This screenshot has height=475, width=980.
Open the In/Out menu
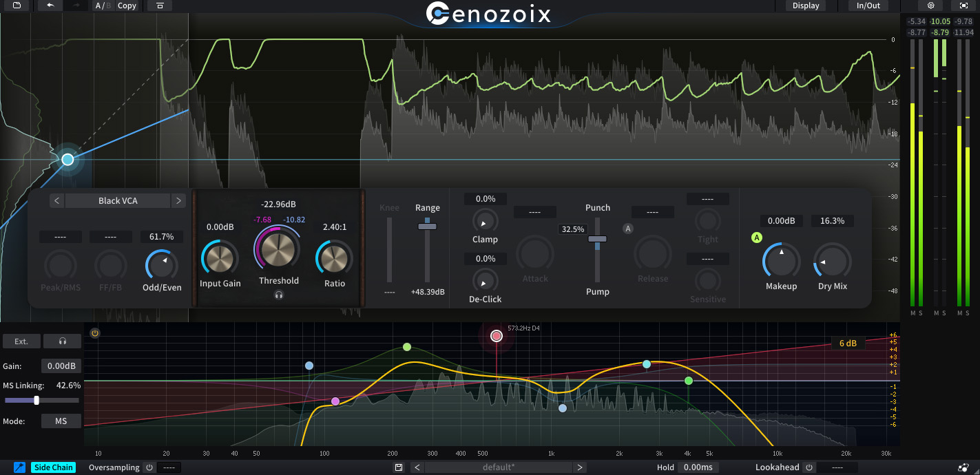tap(868, 6)
